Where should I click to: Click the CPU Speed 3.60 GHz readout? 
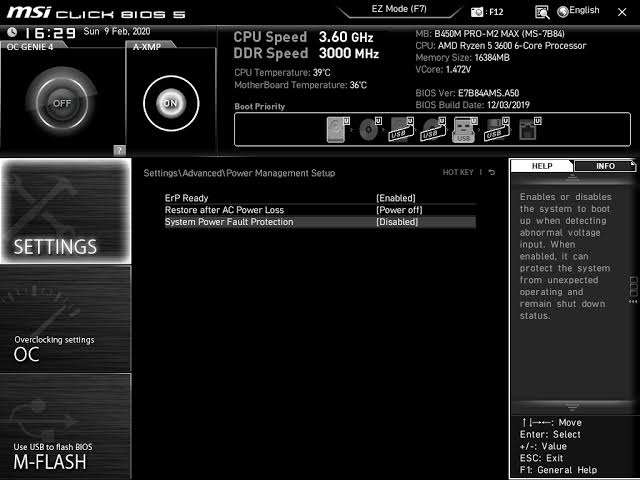(303, 37)
